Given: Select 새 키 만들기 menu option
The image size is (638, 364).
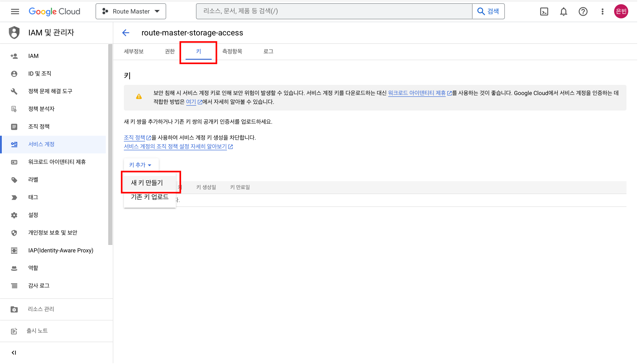Looking at the screenshot, I should 147,182.
